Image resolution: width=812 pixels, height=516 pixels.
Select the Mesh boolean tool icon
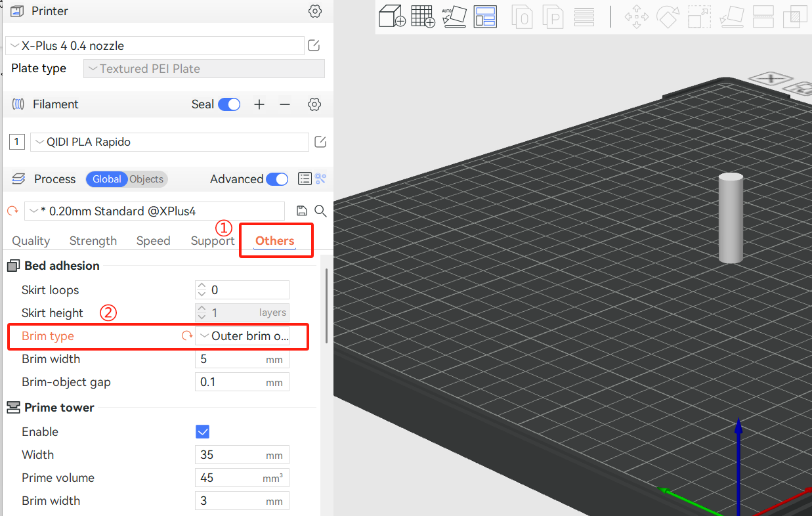(x=796, y=16)
